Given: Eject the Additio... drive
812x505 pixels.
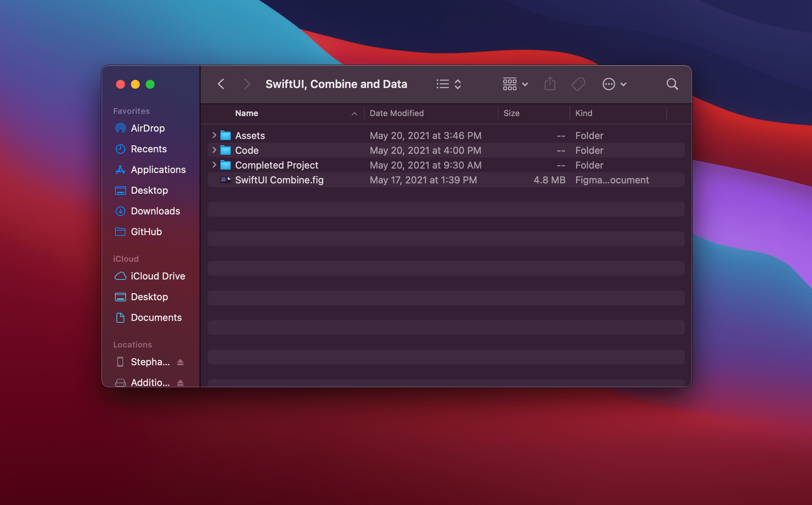Looking at the screenshot, I should pos(180,382).
